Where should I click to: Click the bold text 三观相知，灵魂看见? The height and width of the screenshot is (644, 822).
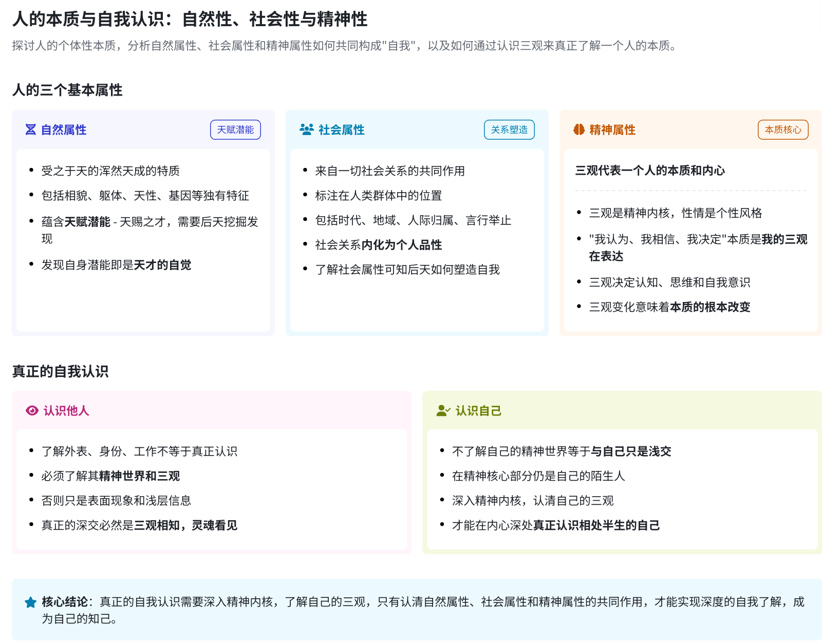coord(185,525)
